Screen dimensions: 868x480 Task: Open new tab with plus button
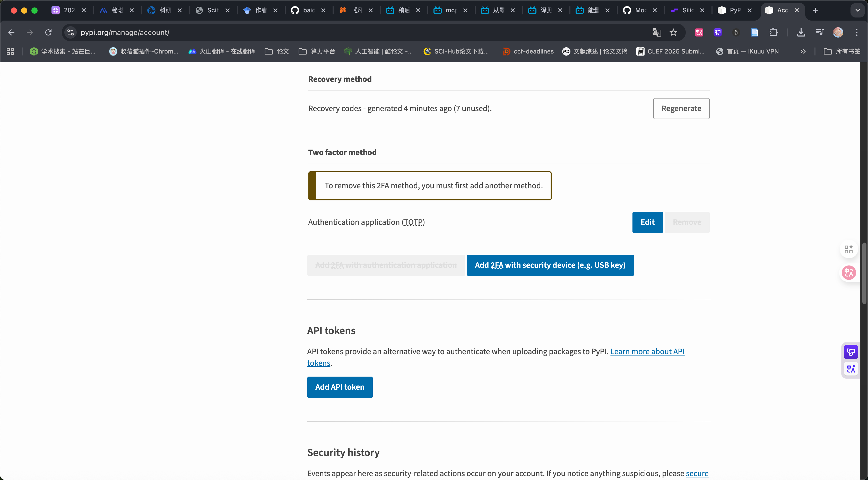(x=815, y=11)
